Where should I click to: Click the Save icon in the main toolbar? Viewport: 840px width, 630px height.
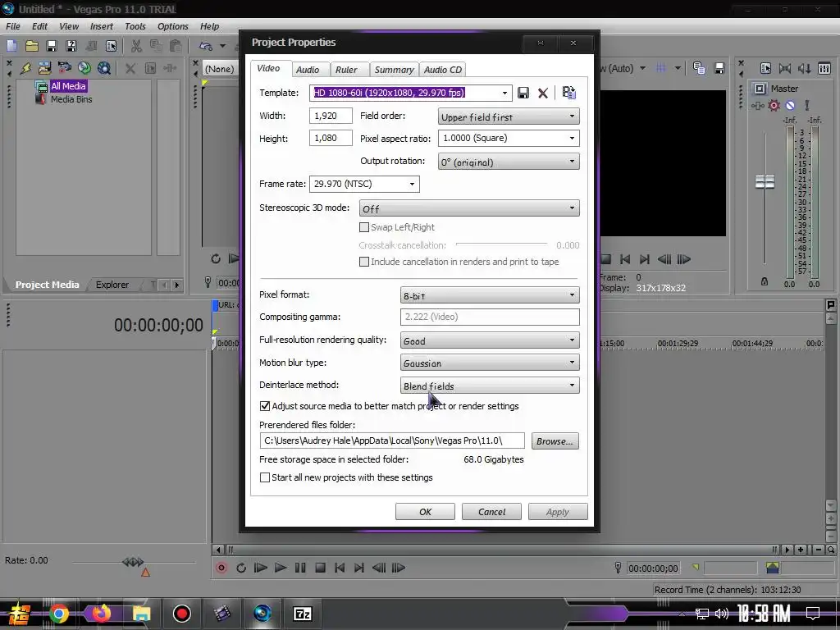coord(52,46)
